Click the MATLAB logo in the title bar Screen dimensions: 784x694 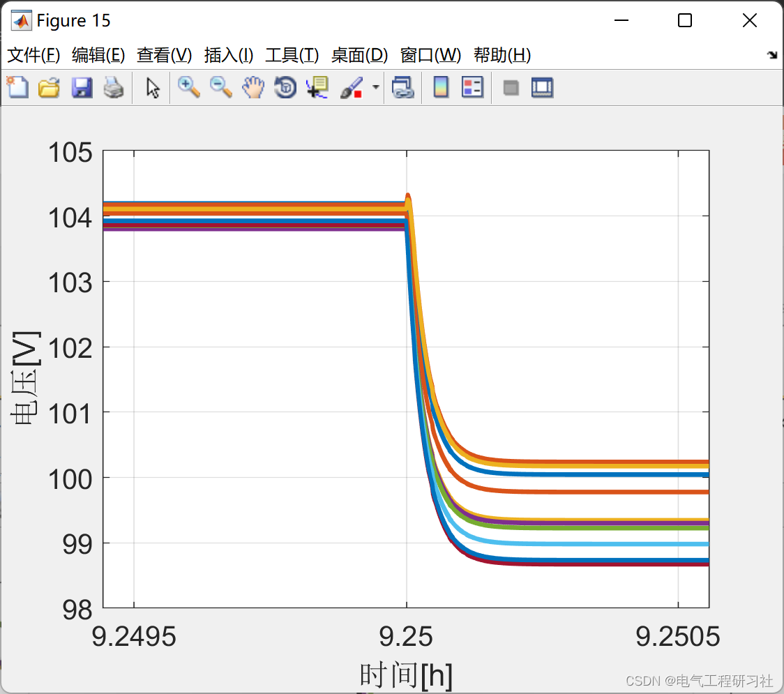(21, 20)
